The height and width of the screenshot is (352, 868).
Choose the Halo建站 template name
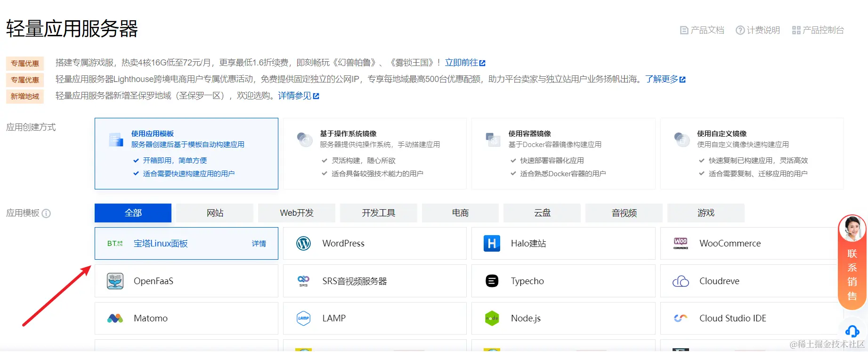pyautogui.click(x=528, y=244)
